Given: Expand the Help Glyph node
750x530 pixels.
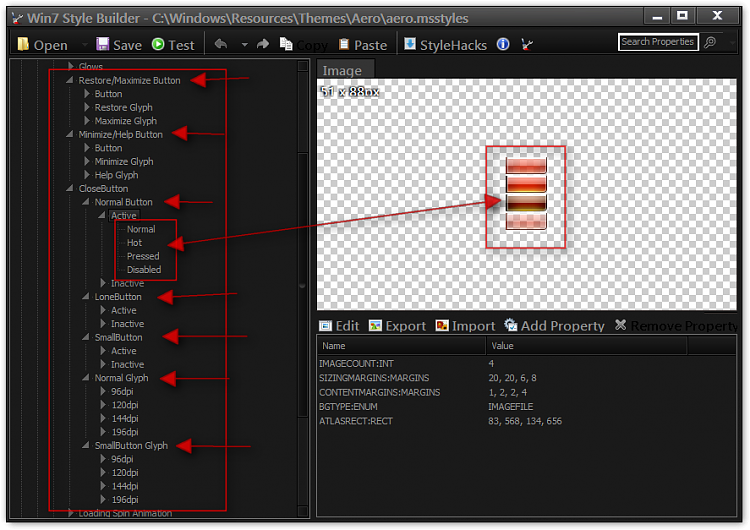Looking at the screenshot, I should [87, 175].
